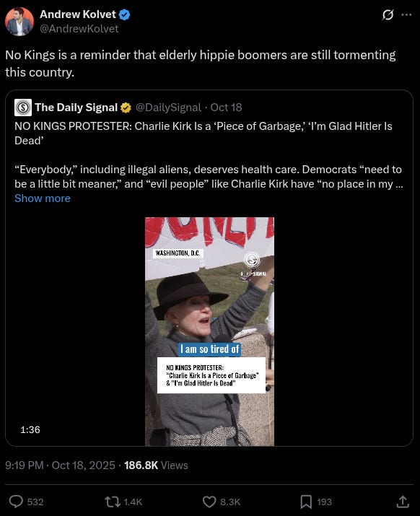Play the embedded protester video
420x516 pixels.
210,331
